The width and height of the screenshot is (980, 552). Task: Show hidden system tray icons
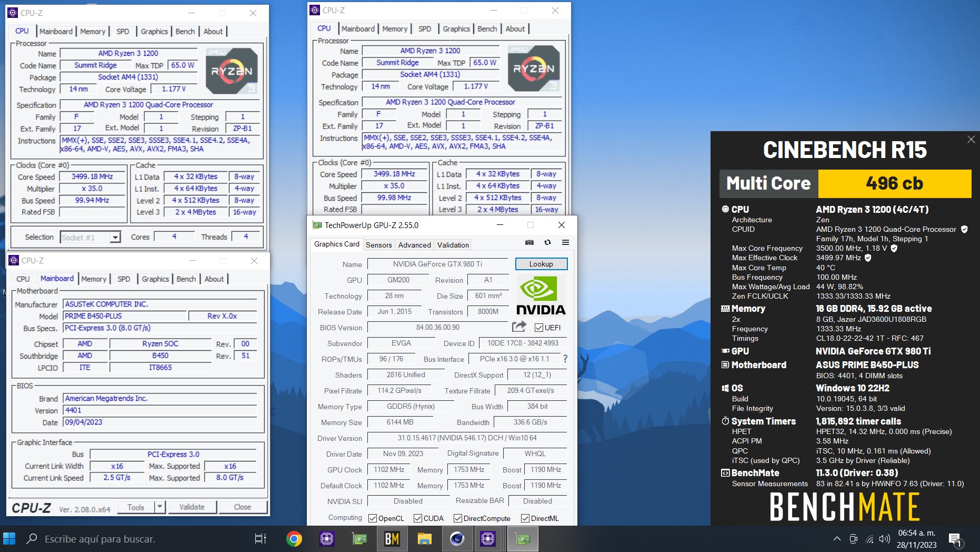(x=837, y=539)
